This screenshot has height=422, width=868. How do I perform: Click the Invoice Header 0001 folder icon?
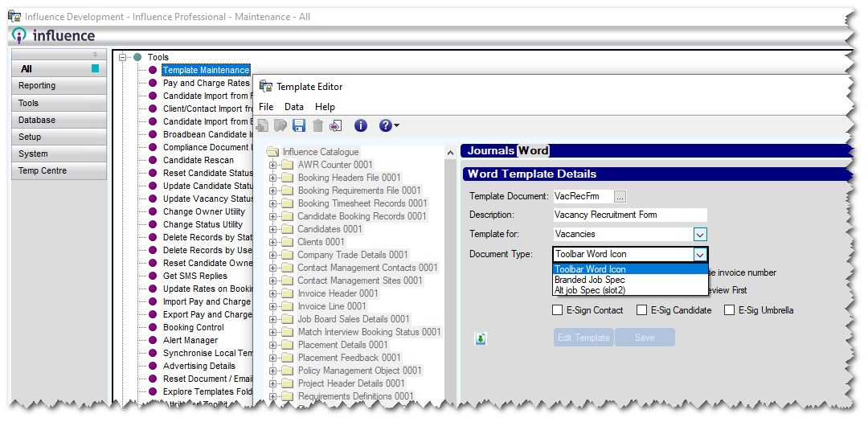point(287,293)
